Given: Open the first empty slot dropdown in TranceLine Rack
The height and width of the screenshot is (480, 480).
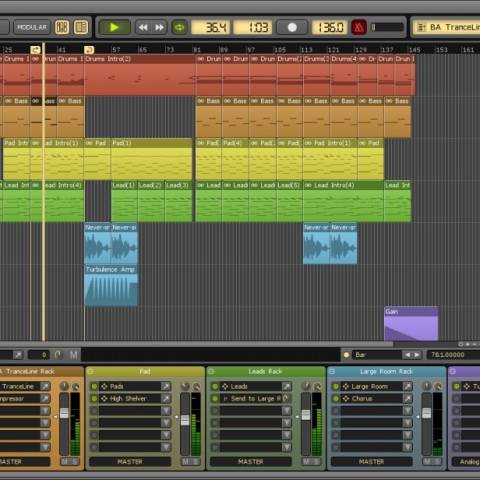Looking at the screenshot, I should pyautogui.click(x=45, y=411).
